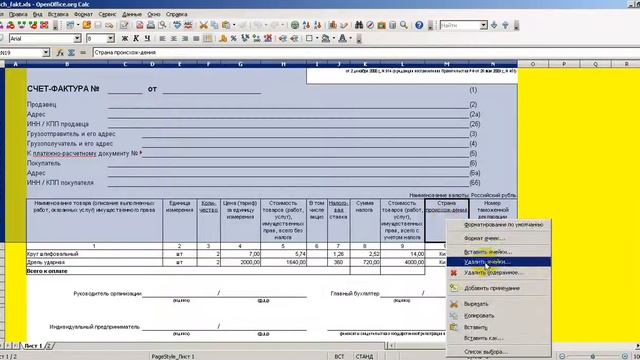The image size is (640, 360).
Task: Click zoom slider handle in status bar
Action: [593, 356]
